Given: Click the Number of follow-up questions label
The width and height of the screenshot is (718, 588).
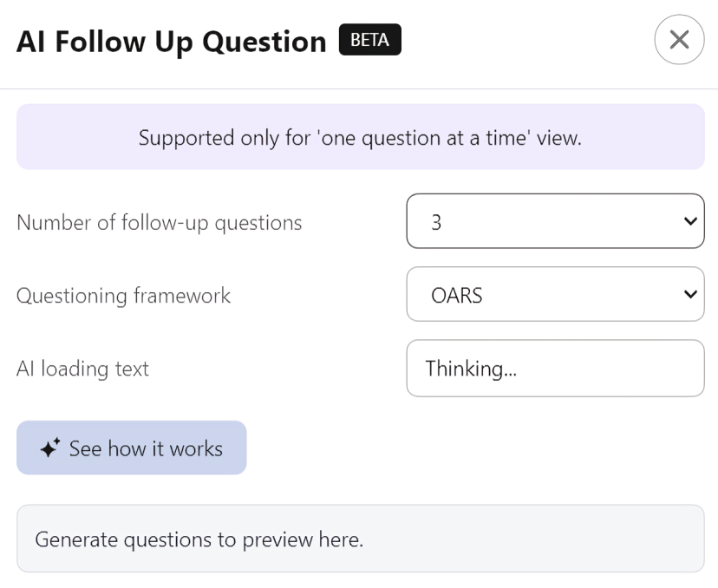Looking at the screenshot, I should tap(160, 223).
